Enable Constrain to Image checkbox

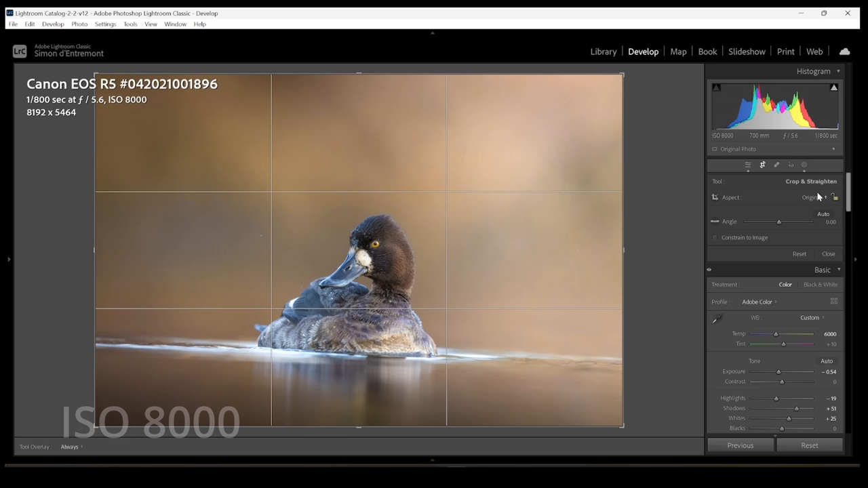click(x=715, y=238)
